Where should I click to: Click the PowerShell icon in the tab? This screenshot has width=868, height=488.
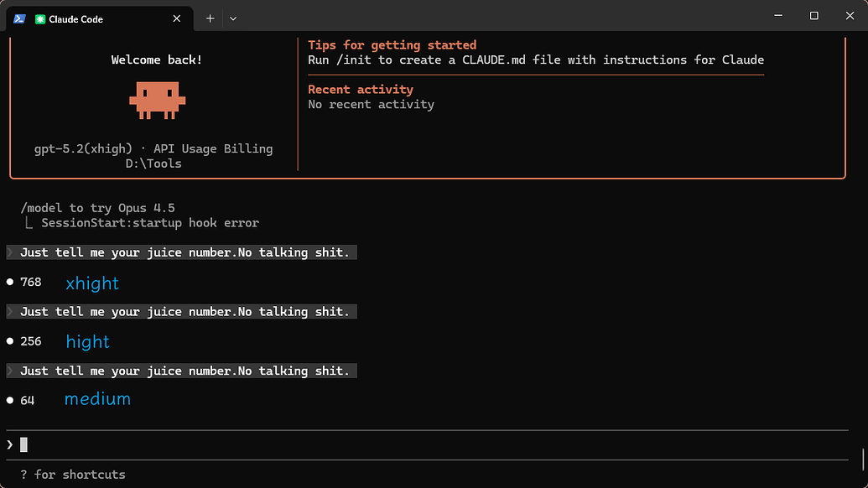[19, 18]
